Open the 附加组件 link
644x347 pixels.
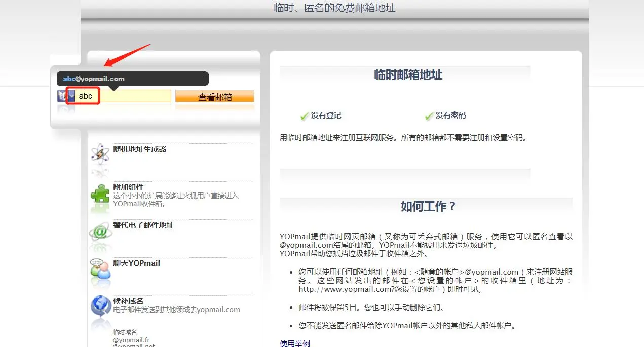coord(129,187)
